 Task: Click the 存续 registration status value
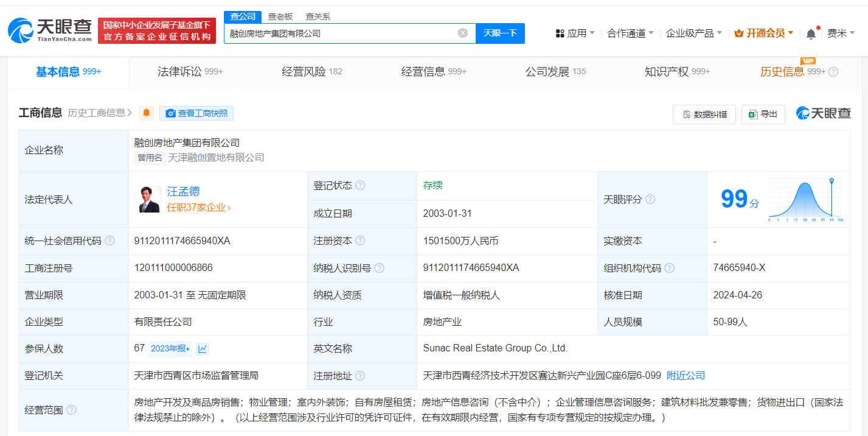(x=433, y=186)
